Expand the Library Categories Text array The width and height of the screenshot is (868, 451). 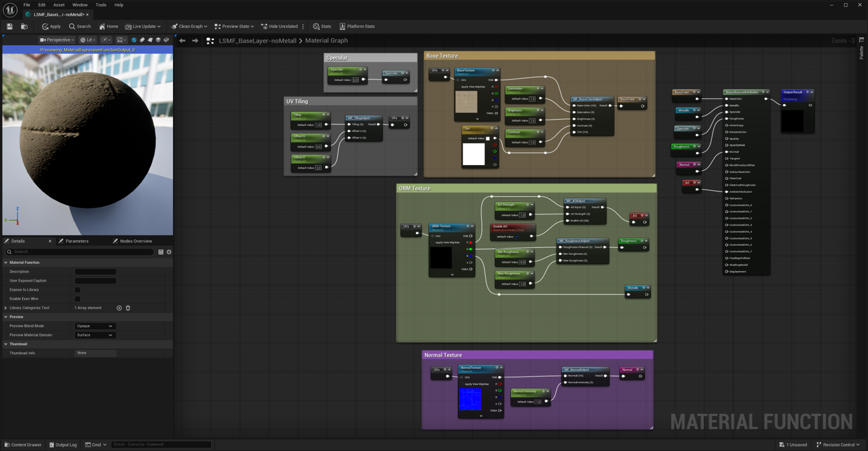point(6,308)
